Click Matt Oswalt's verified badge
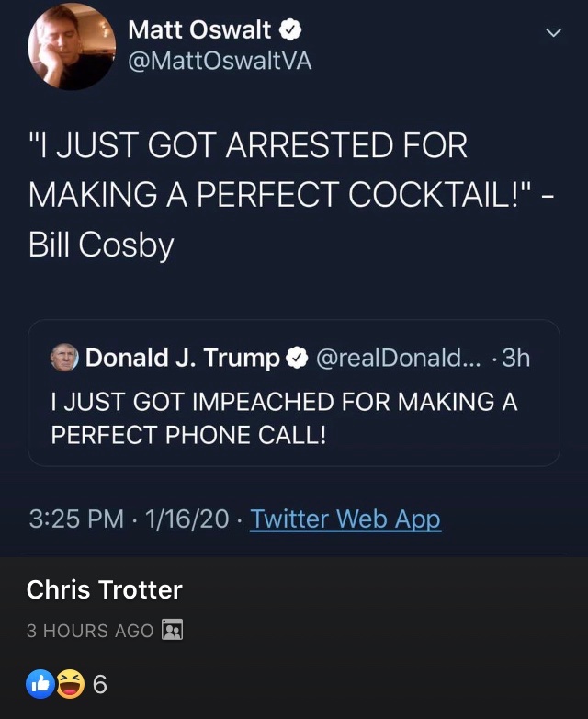588x719 pixels. click(291, 30)
